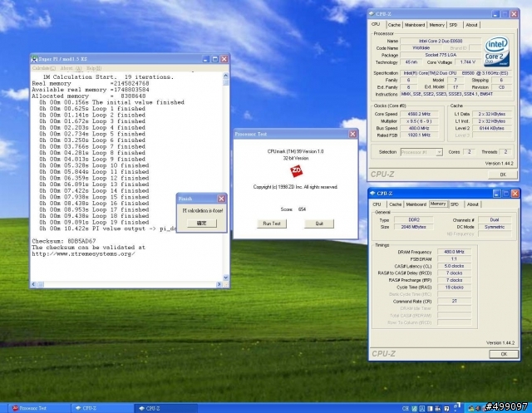Click Super PI horizontal scrollbar right arrow
Viewport: 532px width, 413px height.
pos(219,284)
